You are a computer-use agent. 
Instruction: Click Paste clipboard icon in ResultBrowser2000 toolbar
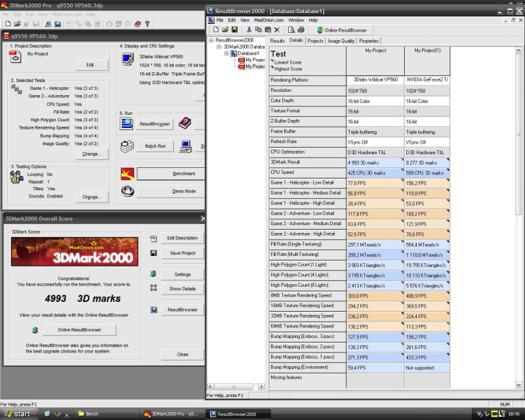point(268,30)
